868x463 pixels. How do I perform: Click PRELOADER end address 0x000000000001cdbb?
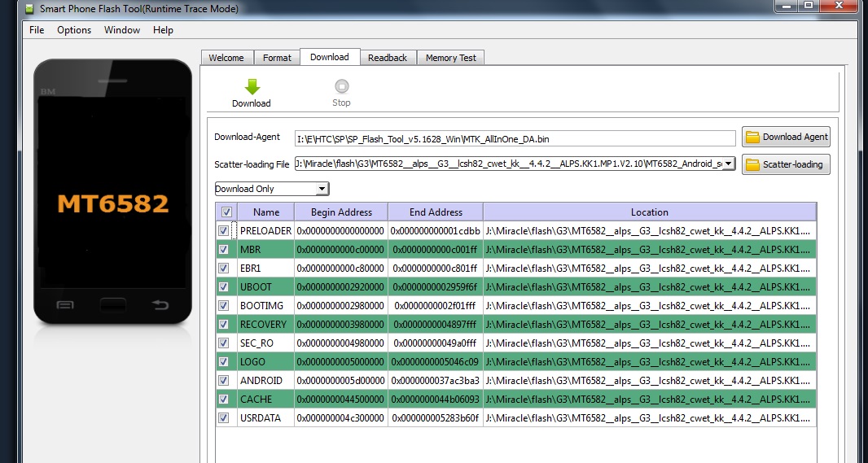point(436,230)
